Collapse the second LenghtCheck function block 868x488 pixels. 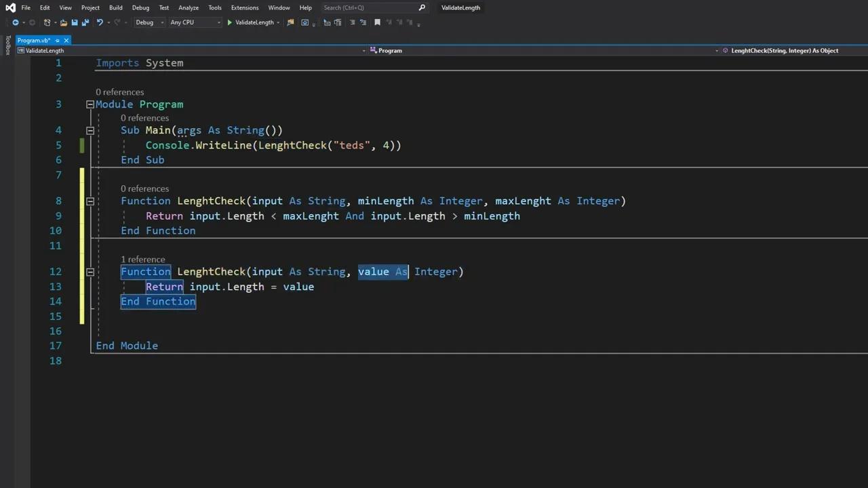point(90,272)
